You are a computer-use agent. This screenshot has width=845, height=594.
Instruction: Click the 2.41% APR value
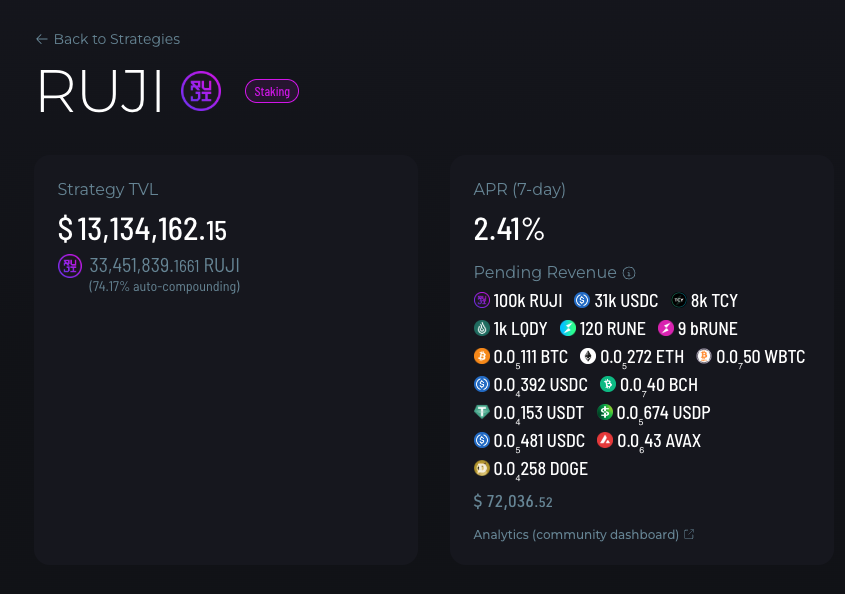pos(509,229)
